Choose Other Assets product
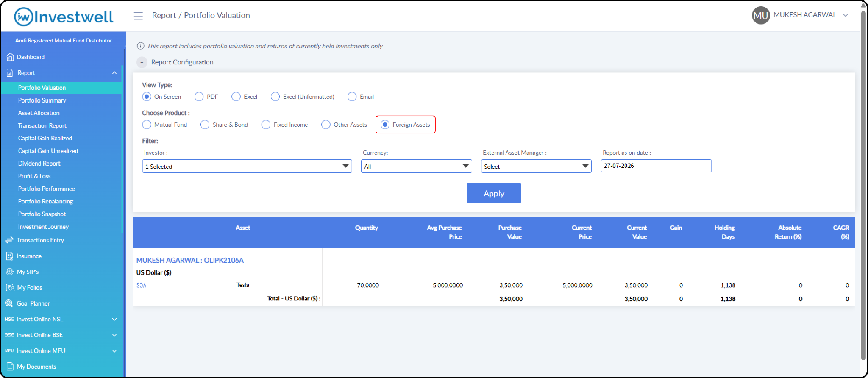Screen dimensions: 868x378 [326, 125]
